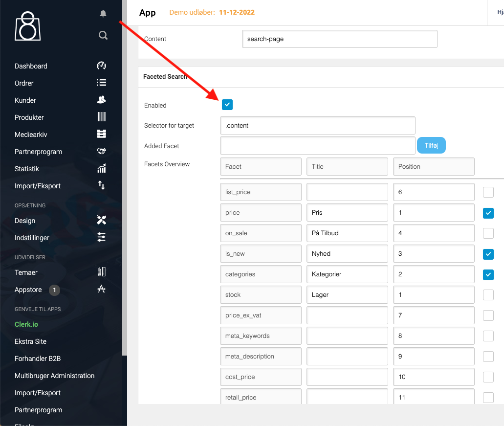Go to Appstore in sidebar
This screenshot has height=426, width=504.
pyautogui.click(x=28, y=290)
